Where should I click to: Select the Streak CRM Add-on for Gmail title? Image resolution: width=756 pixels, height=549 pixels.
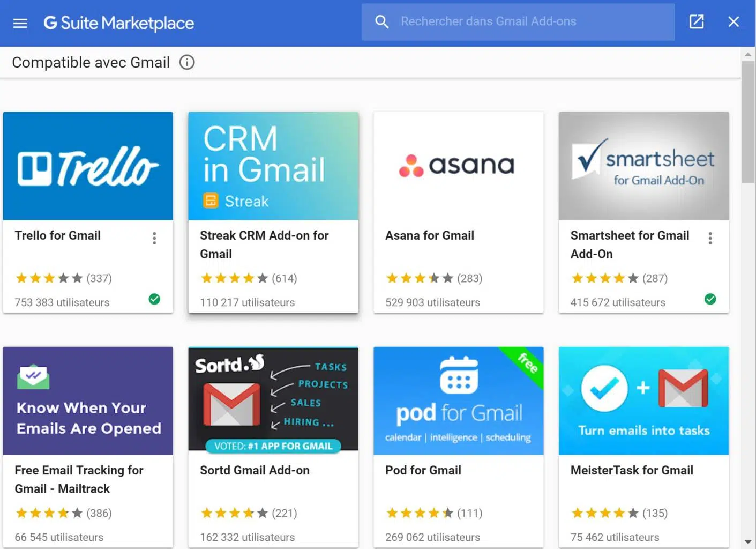[264, 244]
